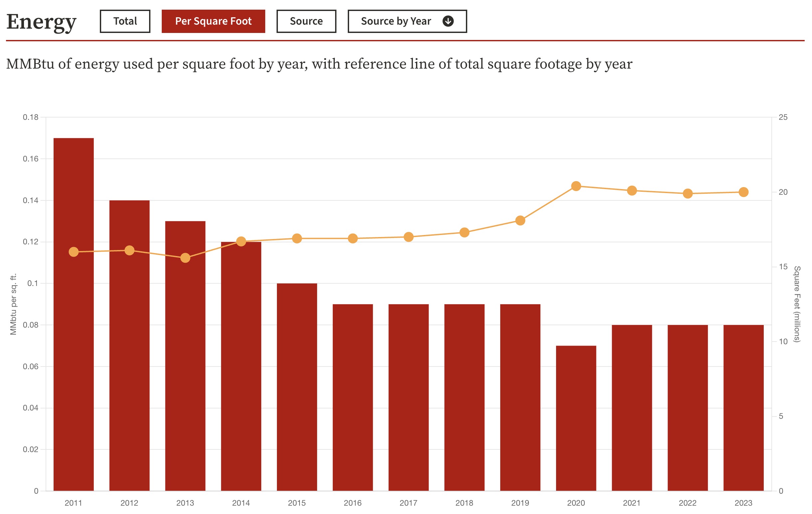The width and height of the screenshot is (812, 514).
Task: Click the 2016 x-axis year label
Action: 352,503
